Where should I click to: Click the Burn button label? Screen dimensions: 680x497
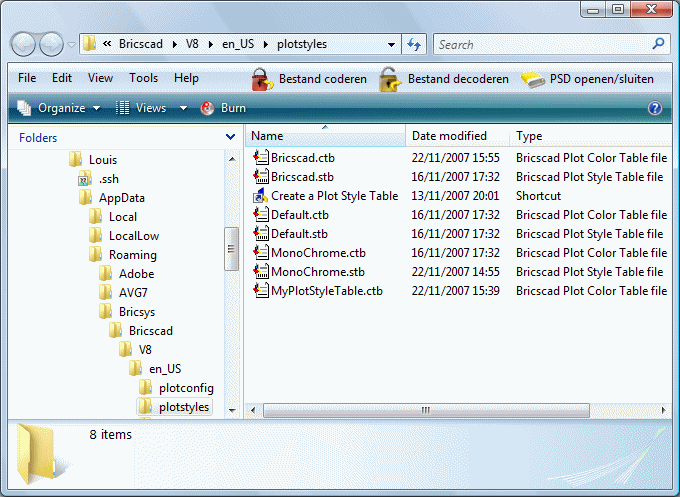(233, 108)
